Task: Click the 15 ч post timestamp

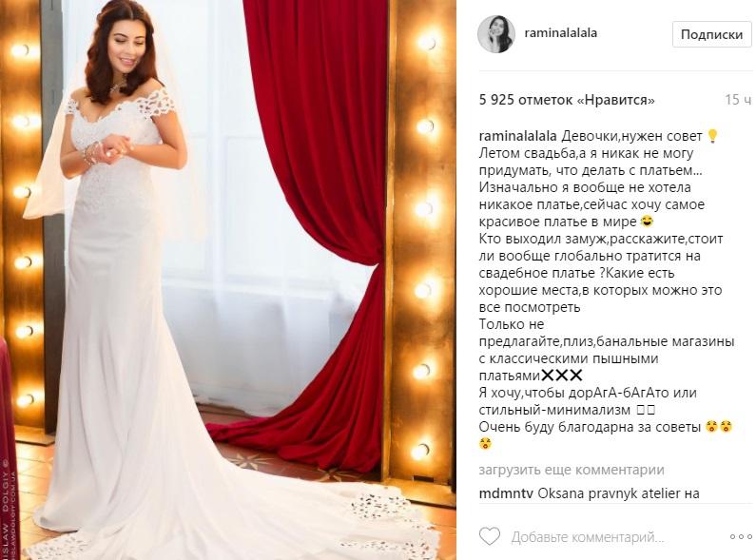Action: [x=738, y=100]
